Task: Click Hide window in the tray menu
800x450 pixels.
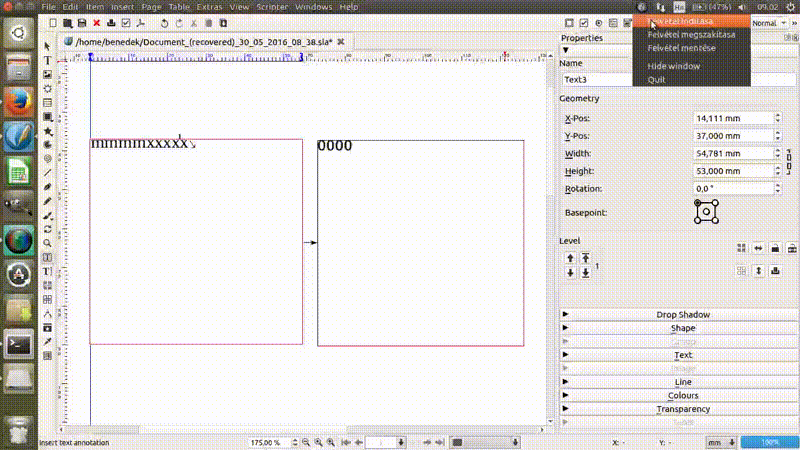Action: tap(673, 65)
